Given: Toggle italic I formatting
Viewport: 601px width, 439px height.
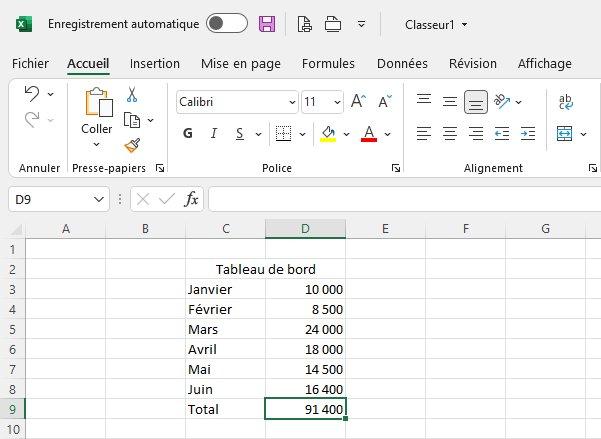Looking at the screenshot, I should [x=213, y=133].
